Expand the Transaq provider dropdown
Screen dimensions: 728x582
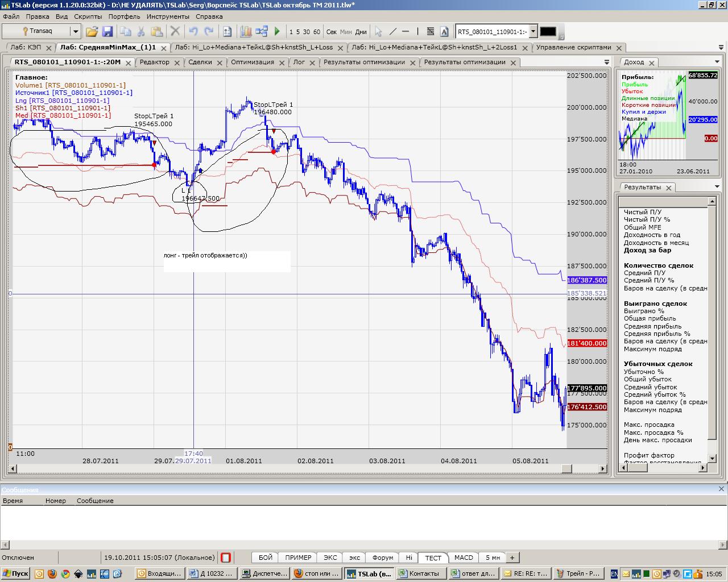coord(75,32)
